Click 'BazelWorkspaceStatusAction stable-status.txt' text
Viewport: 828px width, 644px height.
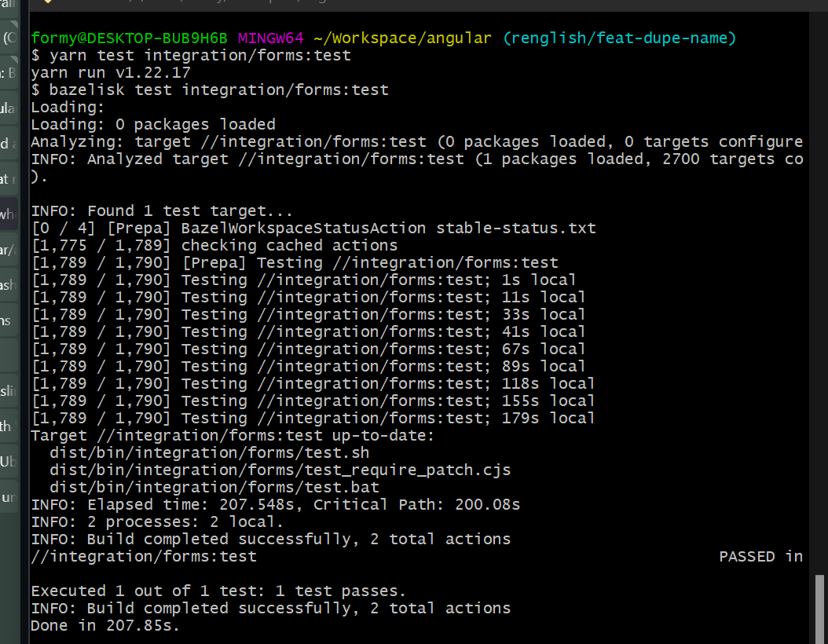pyautogui.click(x=388, y=229)
